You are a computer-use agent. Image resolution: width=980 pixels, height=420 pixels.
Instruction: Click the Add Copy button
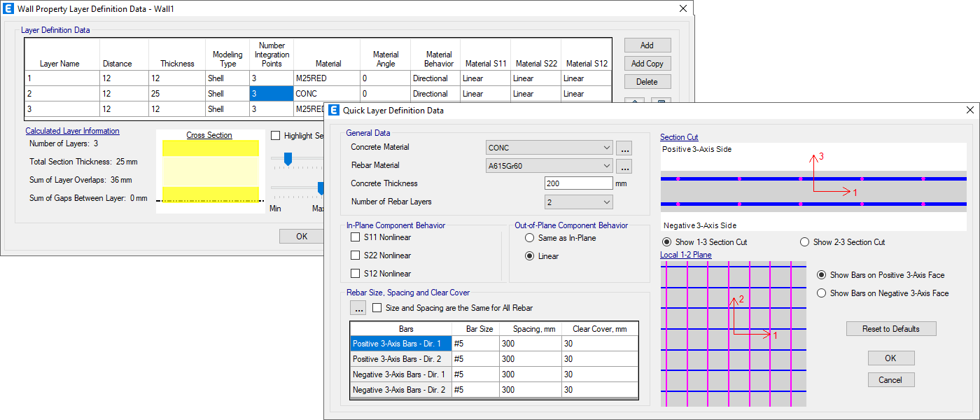647,64
